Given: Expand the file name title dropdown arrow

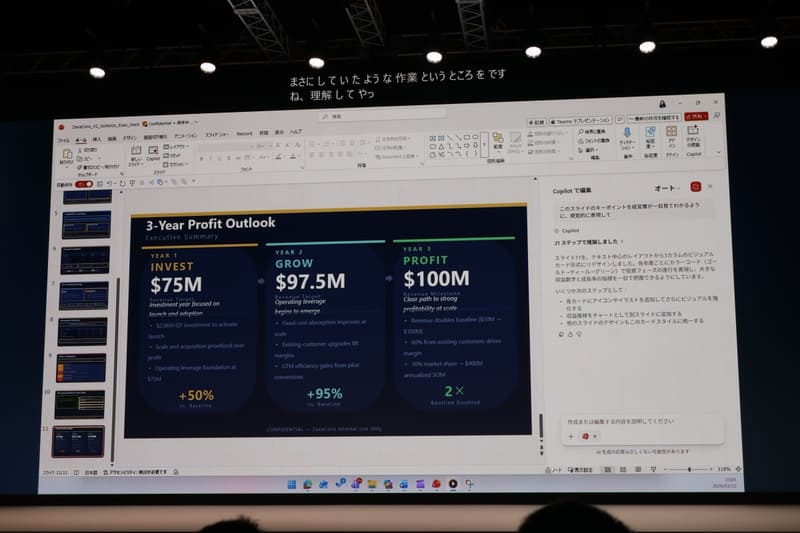Looking at the screenshot, I should click(196, 122).
